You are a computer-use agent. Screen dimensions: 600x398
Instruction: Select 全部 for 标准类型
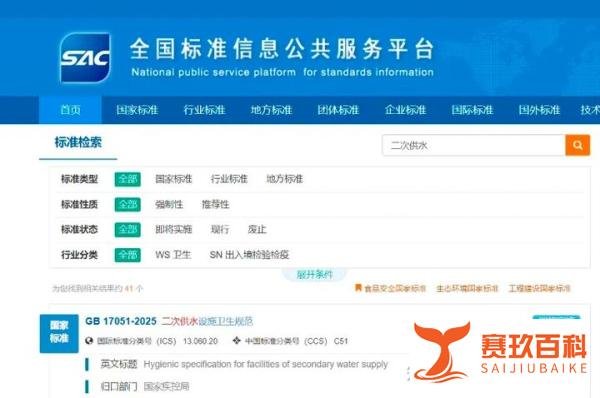(x=128, y=179)
